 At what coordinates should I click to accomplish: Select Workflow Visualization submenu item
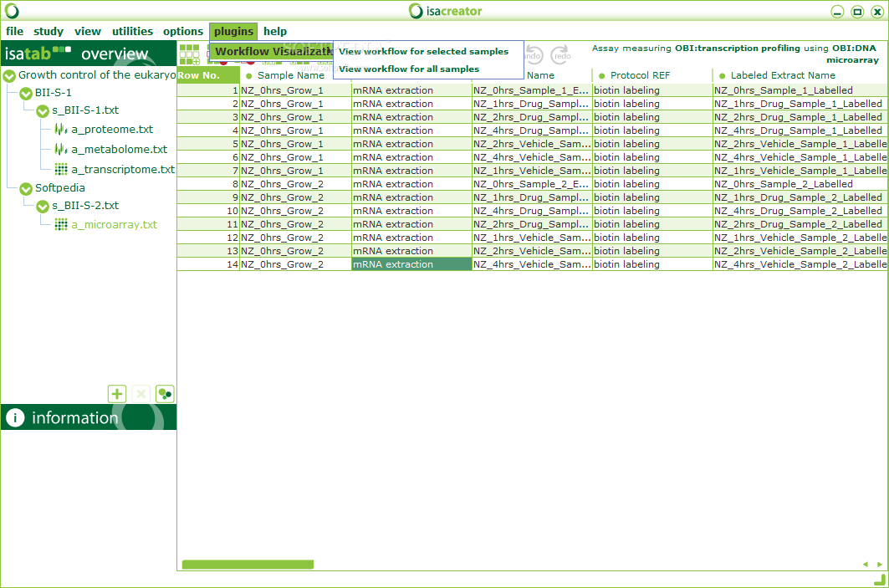click(x=273, y=52)
